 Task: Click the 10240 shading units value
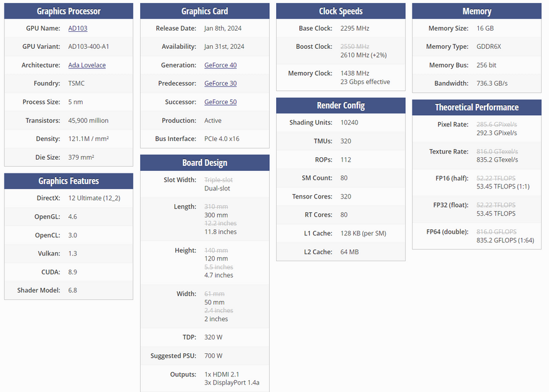[x=349, y=123]
